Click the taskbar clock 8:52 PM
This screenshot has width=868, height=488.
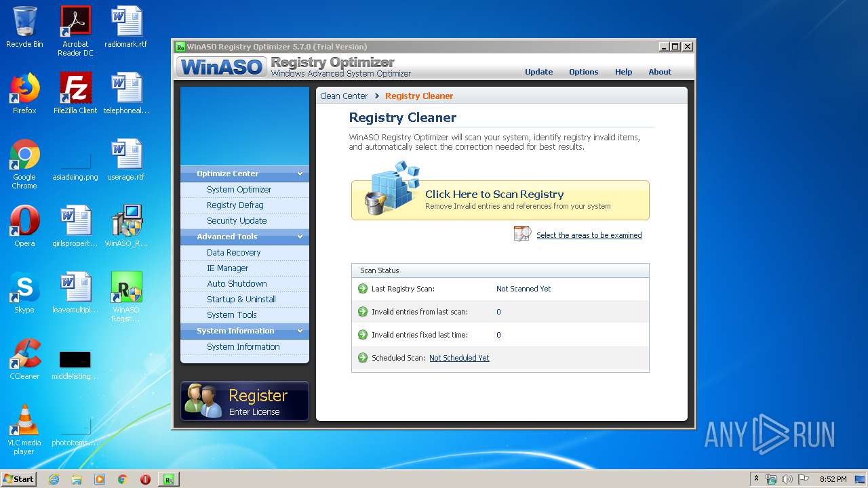(x=833, y=479)
